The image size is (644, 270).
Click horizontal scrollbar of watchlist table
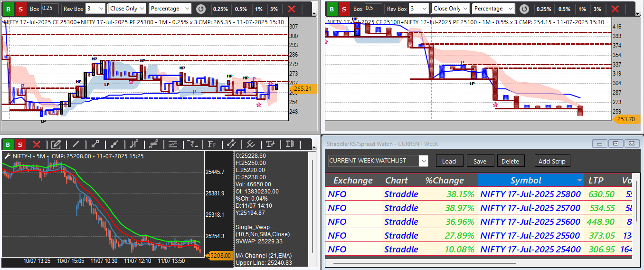(425, 263)
